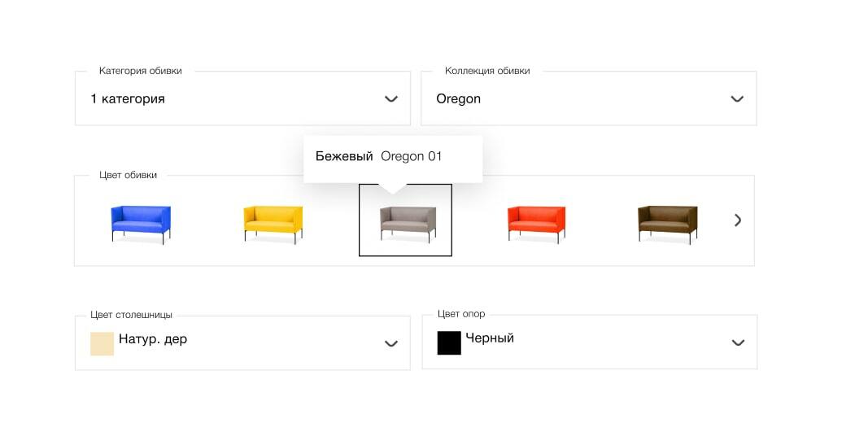The image size is (868, 436).
Task: Click the Oregon collection name text
Action: (x=458, y=99)
